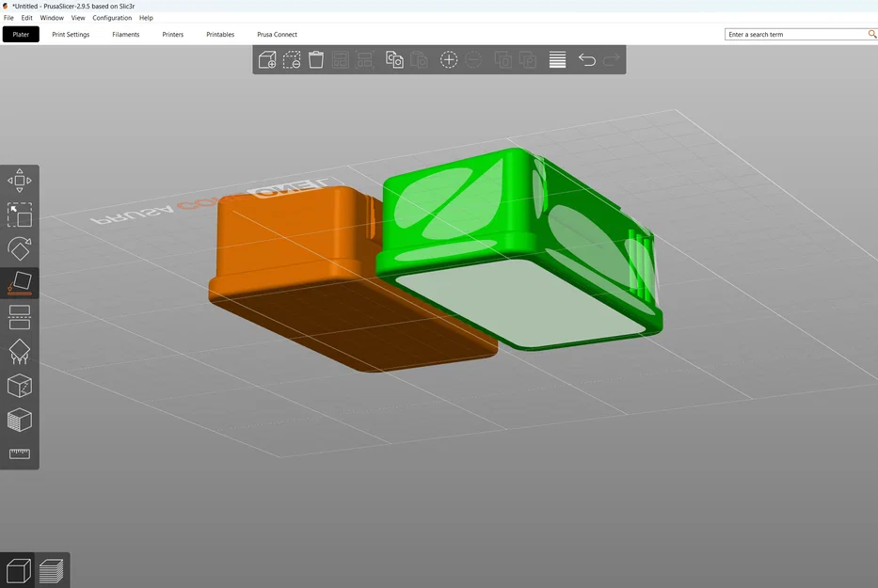
Task: Click the Split to parts icon
Action: 528,59
